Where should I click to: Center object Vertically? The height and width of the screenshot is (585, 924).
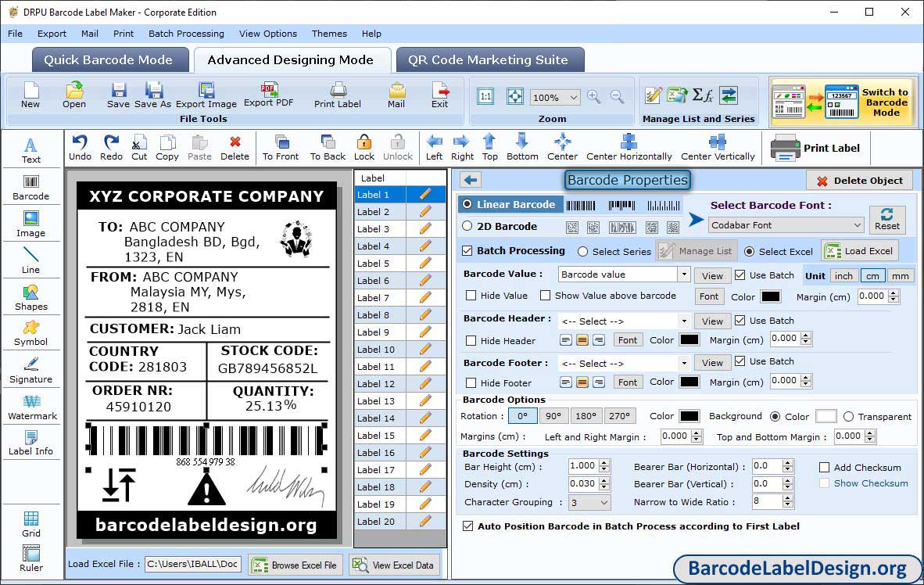click(x=718, y=148)
